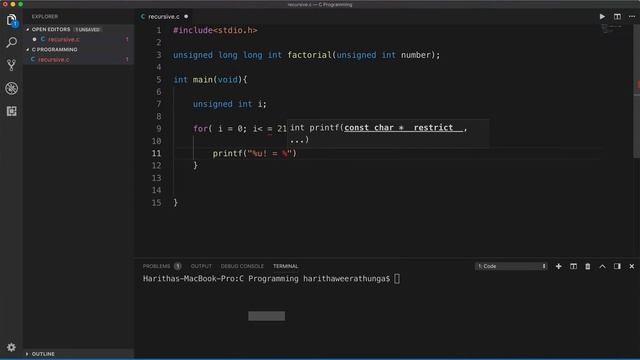Open the Debug view icon

11,88
